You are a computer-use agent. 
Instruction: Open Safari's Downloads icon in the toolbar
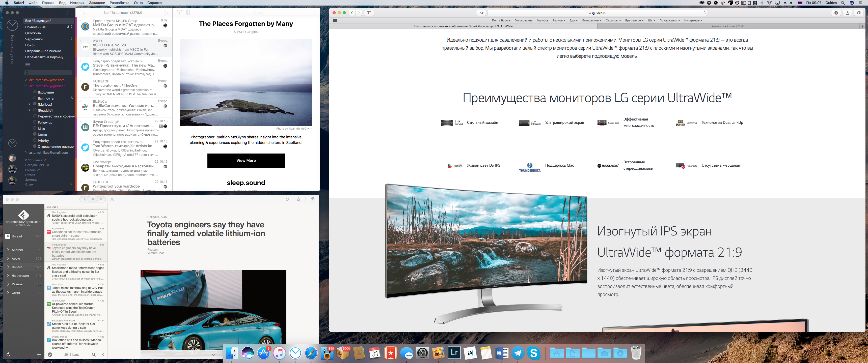tap(836, 13)
